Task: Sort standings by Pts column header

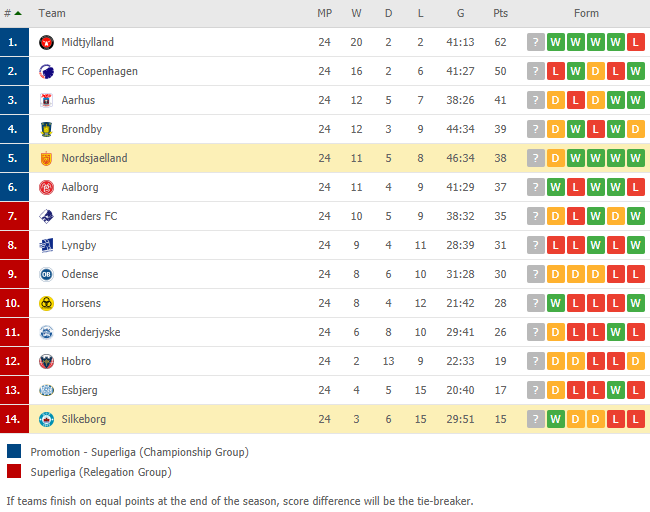Action: [x=500, y=13]
